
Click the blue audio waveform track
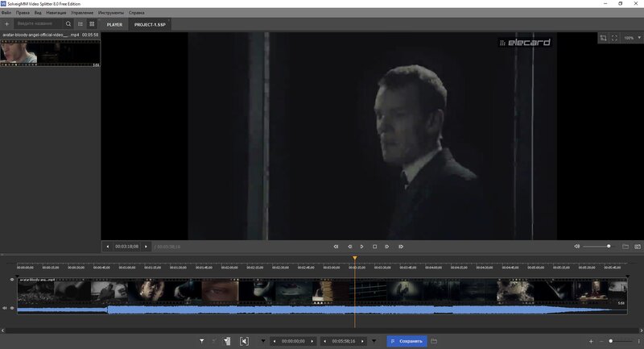tap(322, 310)
